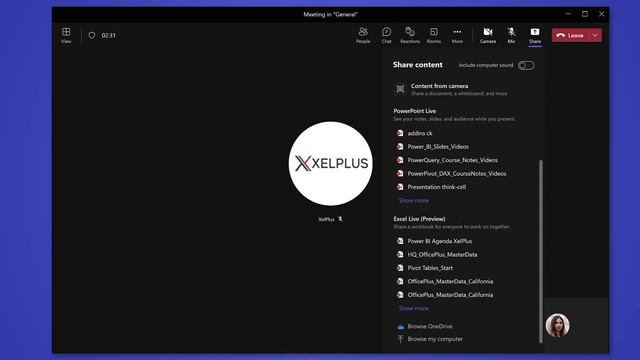
Task: Open the Reactions menu
Action: pos(410,35)
